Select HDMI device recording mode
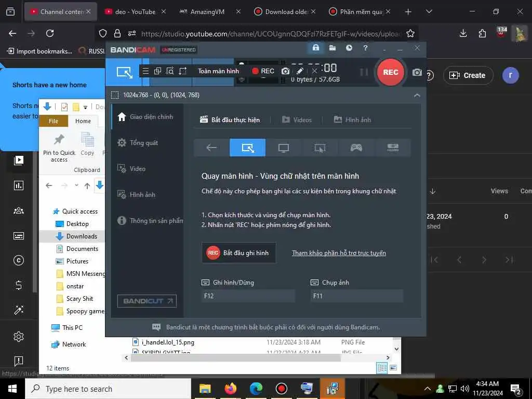Viewport: 532px width, 399px height. click(x=393, y=148)
